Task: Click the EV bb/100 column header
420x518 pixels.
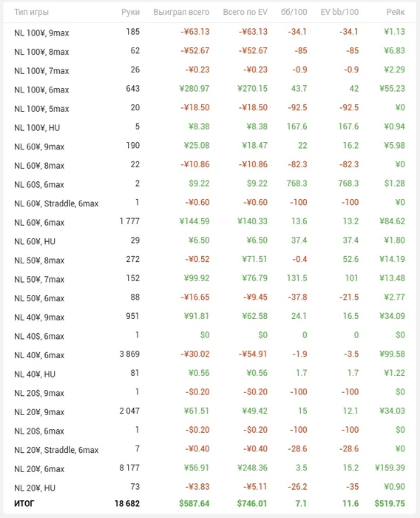Action: (339, 13)
